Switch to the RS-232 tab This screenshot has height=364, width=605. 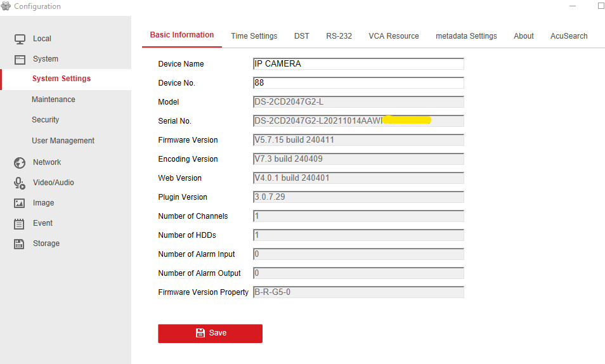[x=339, y=36]
